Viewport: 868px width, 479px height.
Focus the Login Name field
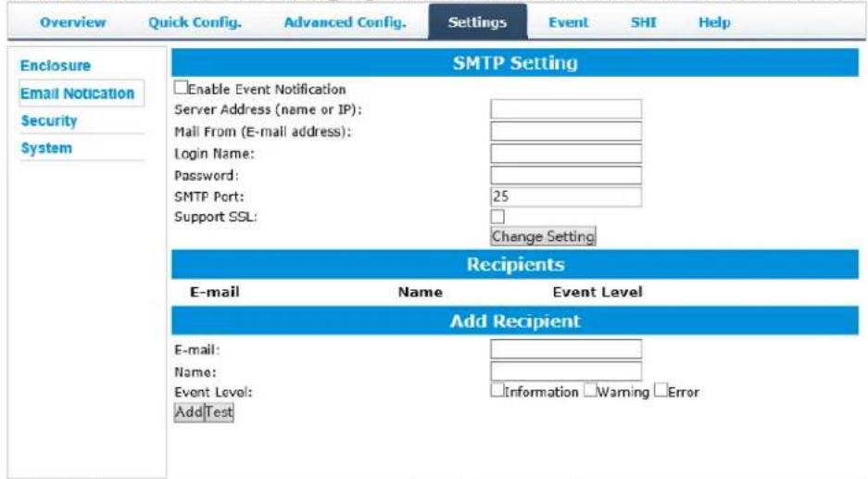566,154
